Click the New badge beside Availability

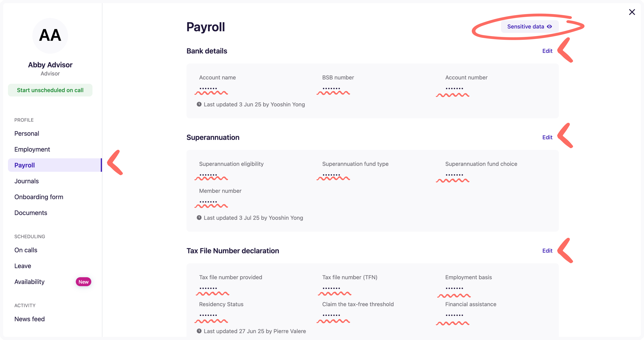pyautogui.click(x=83, y=282)
